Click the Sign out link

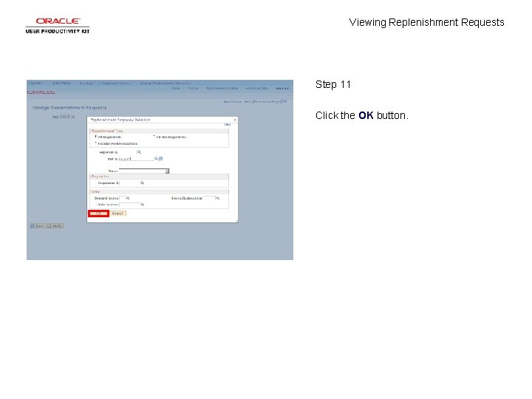tap(282, 88)
